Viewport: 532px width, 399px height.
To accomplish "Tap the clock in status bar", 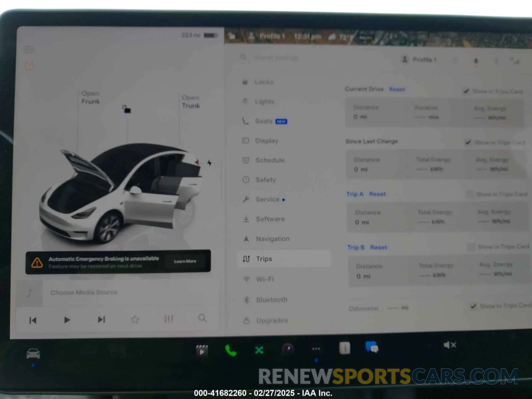I will pos(308,37).
